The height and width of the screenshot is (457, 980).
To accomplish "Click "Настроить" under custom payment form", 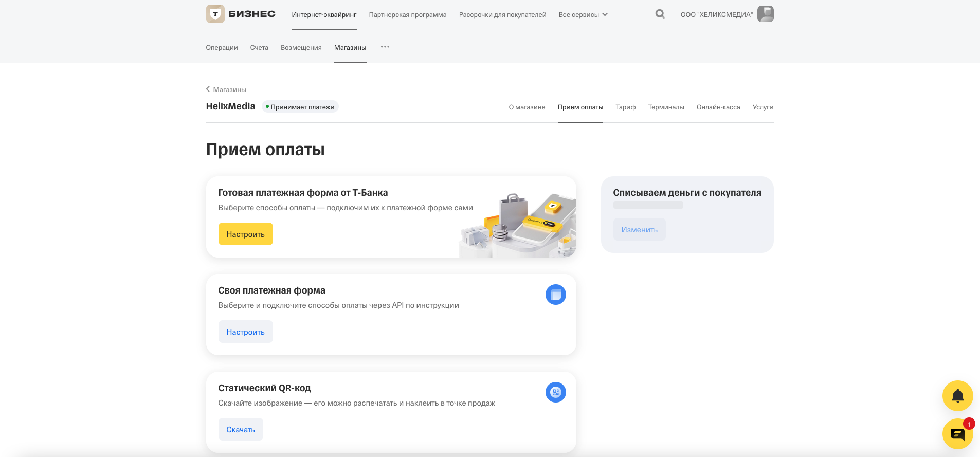I will click(x=245, y=332).
